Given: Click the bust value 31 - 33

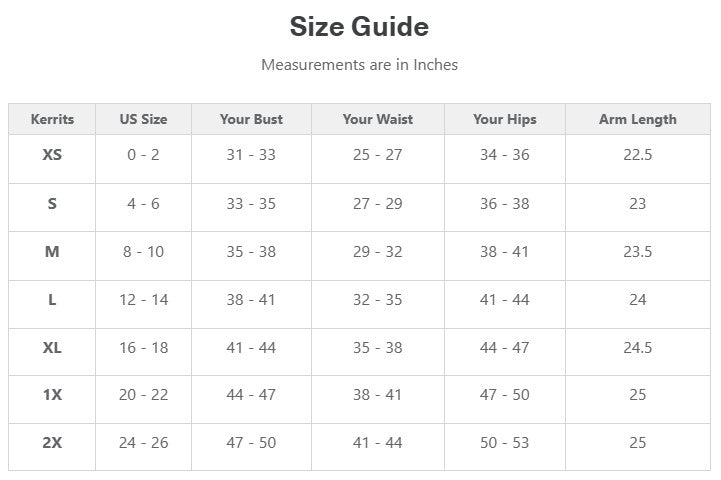Looking at the screenshot, I should pos(251,155).
